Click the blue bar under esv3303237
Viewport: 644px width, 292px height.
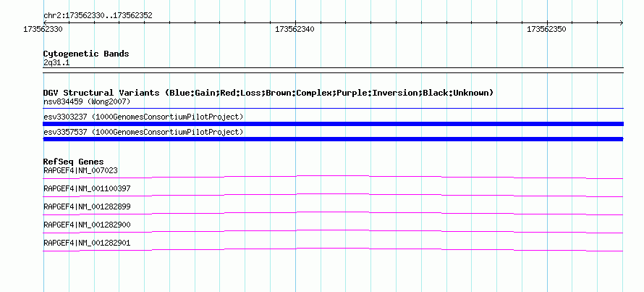[x=333, y=124]
